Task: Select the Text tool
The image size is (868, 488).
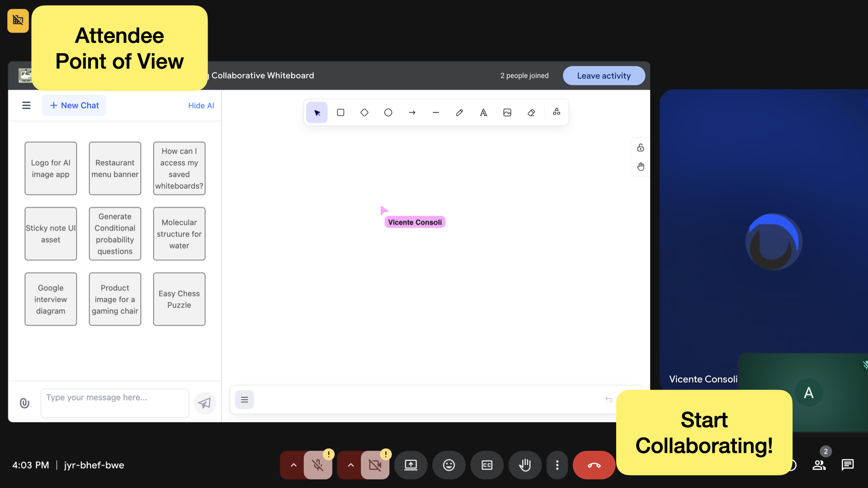Action: (483, 112)
